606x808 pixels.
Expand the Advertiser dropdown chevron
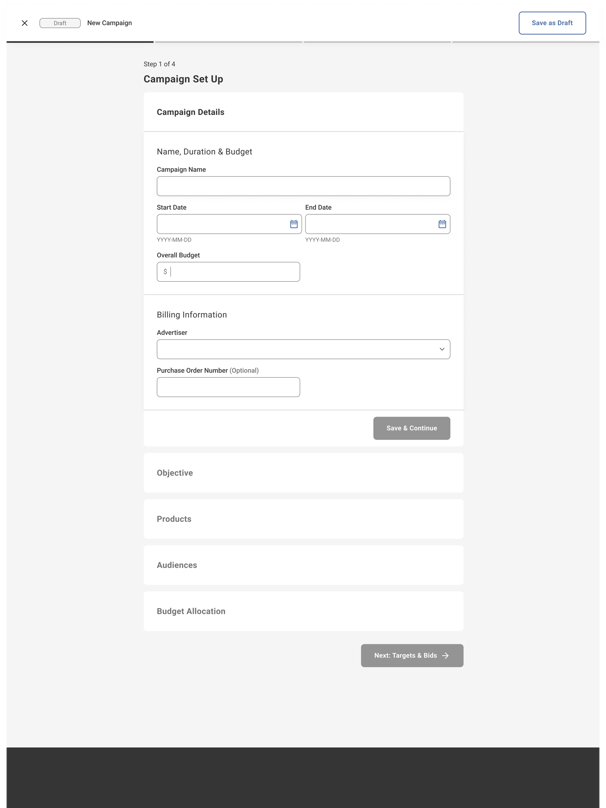coord(442,349)
